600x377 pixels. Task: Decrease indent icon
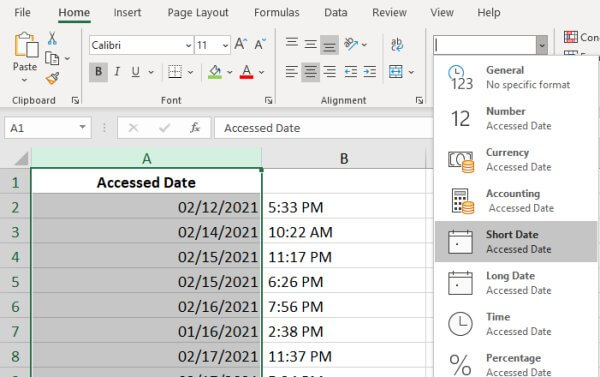[x=351, y=72]
